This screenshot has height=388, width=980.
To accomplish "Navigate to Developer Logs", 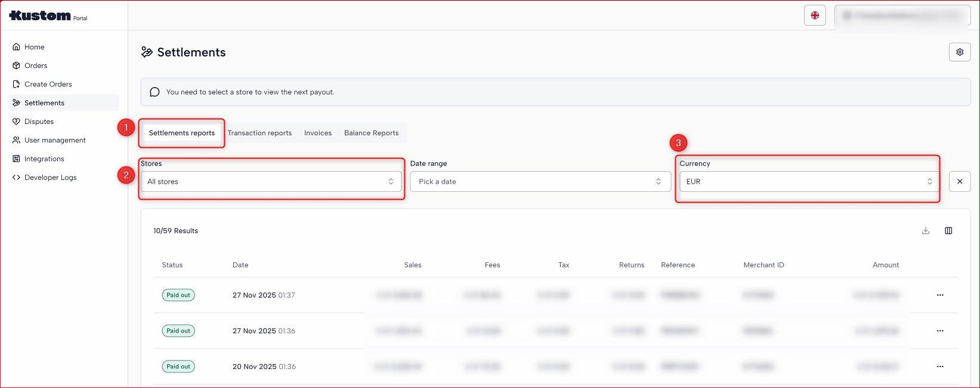I will pos(50,178).
